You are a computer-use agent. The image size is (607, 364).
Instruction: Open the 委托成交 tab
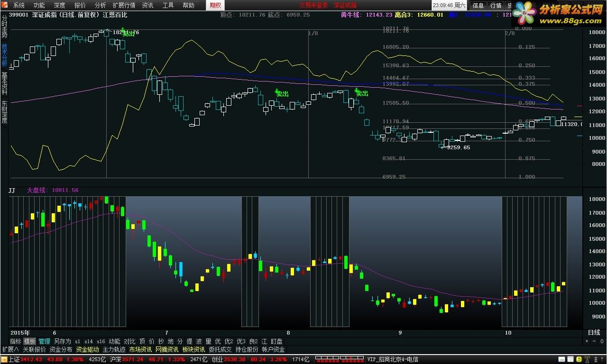coord(221,349)
